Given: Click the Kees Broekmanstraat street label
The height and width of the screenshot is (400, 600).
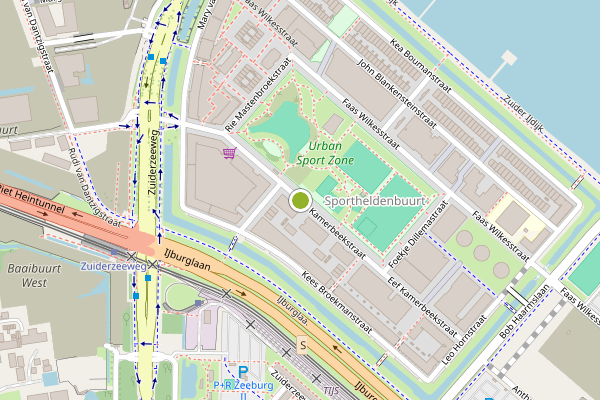Looking at the screenshot, I should coord(336,302).
